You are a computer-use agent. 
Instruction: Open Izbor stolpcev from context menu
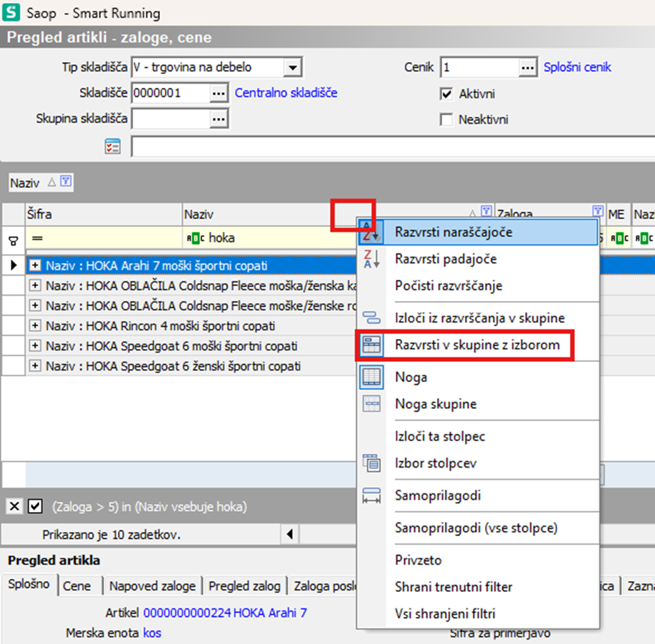478,463
